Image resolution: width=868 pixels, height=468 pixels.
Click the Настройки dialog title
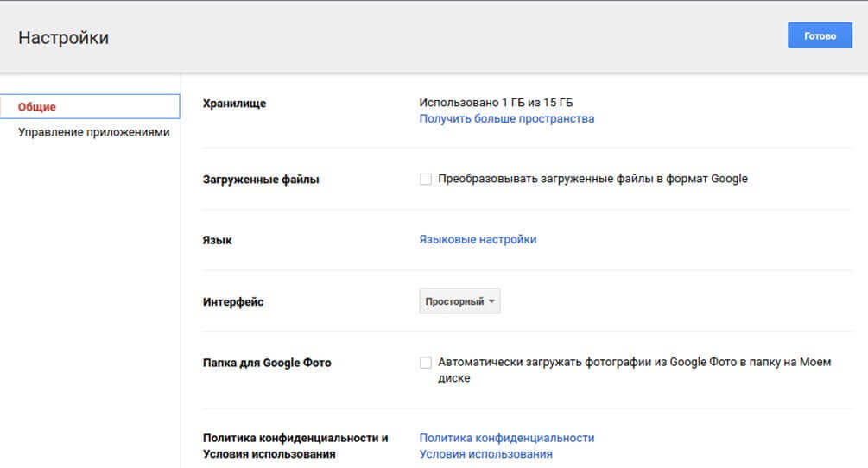pyautogui.click(x=63, y=38)
